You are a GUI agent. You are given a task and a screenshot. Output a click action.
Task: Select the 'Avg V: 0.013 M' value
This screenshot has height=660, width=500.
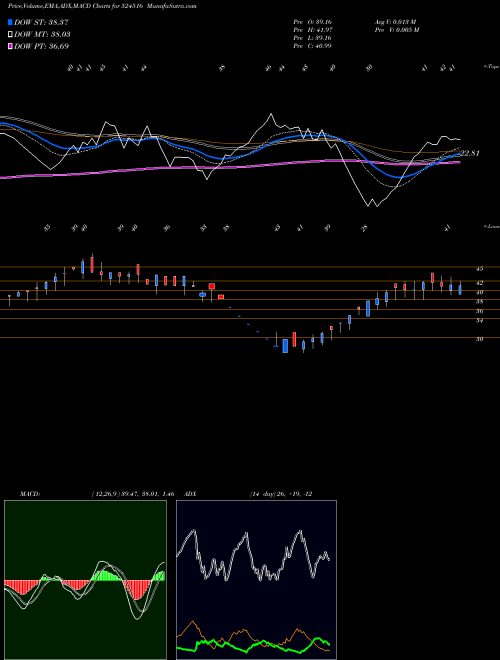pyautogui.click(x=396, y=21)
